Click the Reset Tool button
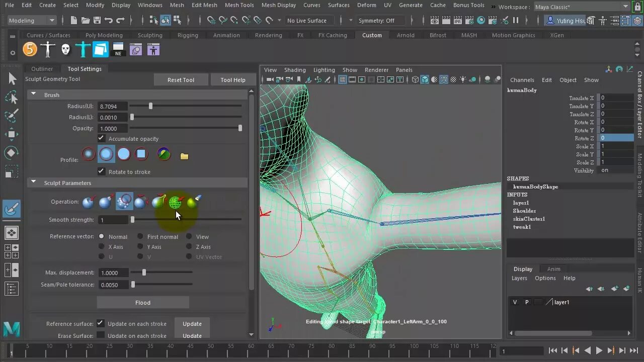Image resolution: width=644 pixels, height=362 pixels. (181, 79)
